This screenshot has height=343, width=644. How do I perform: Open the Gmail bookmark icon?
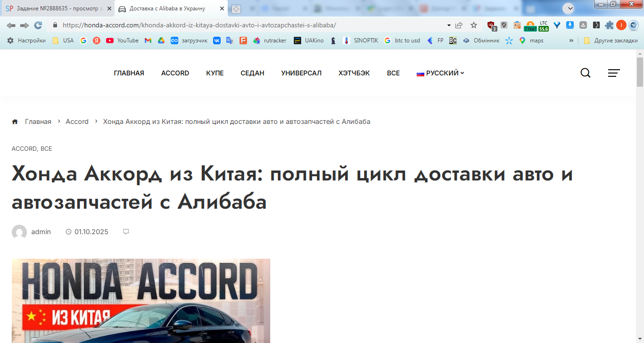pyautogui.click(x=148, y=41)
